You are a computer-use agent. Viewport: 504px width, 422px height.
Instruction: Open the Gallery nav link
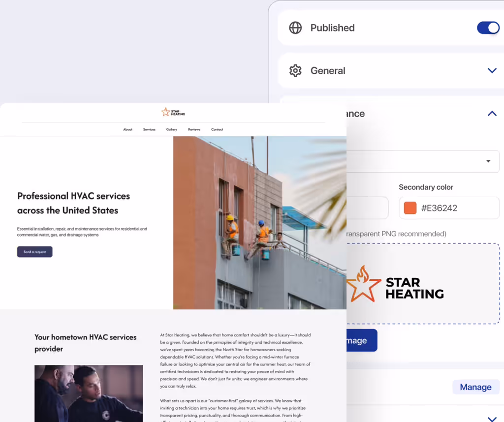point(172,129)
